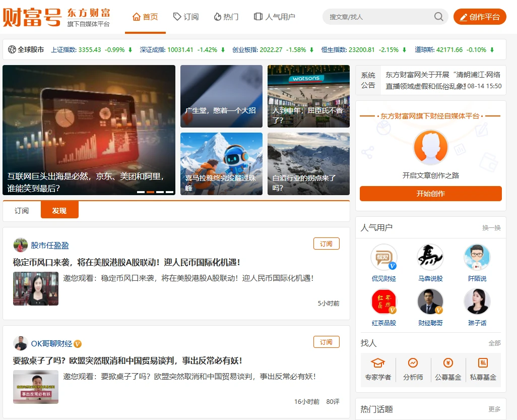This screenshot has width=517, height=420.
Task: Click the 16小时前 timestamp
Action: click(x=307, y=401)
